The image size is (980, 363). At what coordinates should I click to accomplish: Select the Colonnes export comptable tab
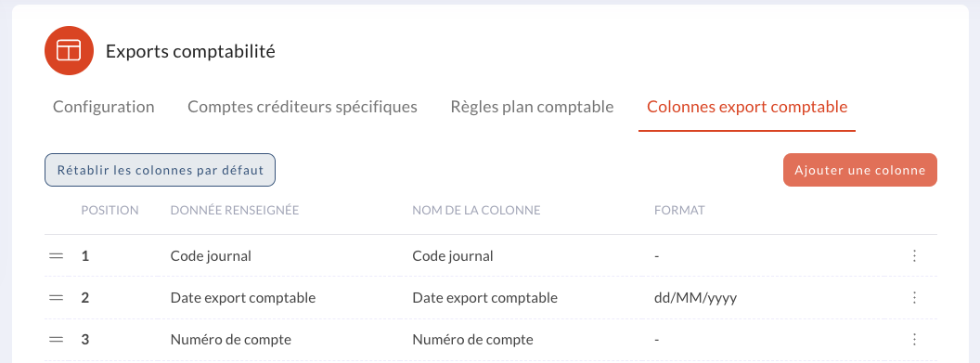tap(747, 107)
